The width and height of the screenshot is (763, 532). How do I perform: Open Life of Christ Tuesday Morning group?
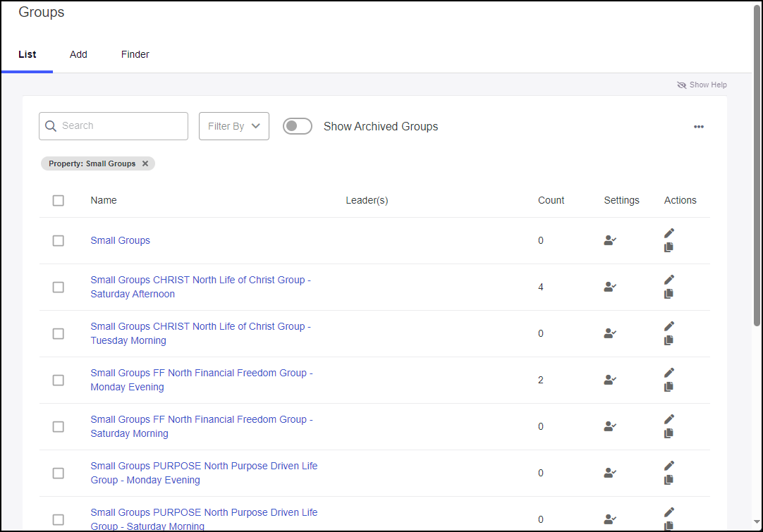point(200,333)
